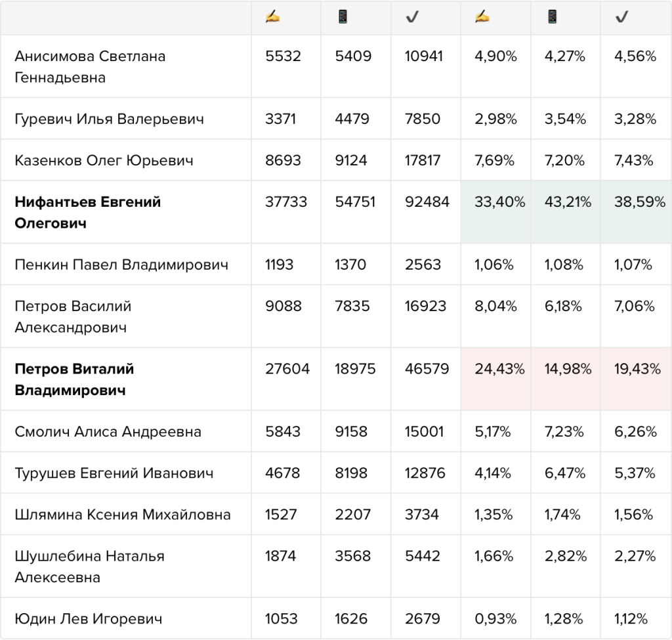This screenshot has width=672, height=640.
Task: Click the second writing hand icon header
Action: click(x=482, y=16)
